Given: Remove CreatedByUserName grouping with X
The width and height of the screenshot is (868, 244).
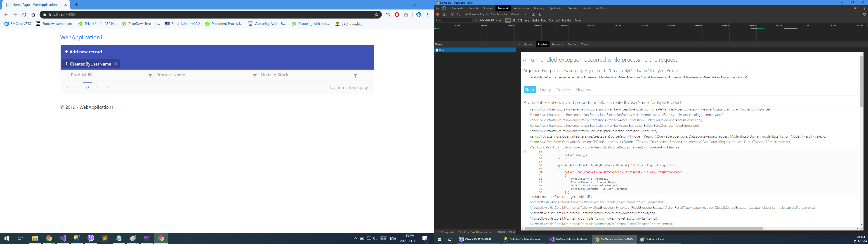Looking at the screenshot, I should pos(116,64).
